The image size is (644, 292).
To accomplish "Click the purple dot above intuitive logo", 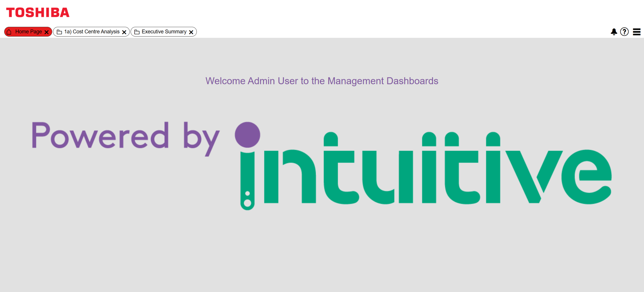I will point(247,135).
